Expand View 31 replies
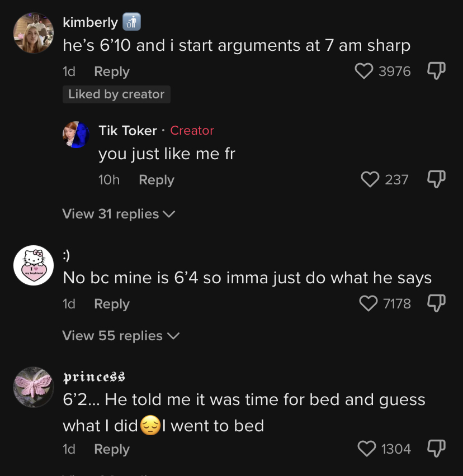Image resolution: width=463 pixels, height=476 pixels. coord(119,214)
